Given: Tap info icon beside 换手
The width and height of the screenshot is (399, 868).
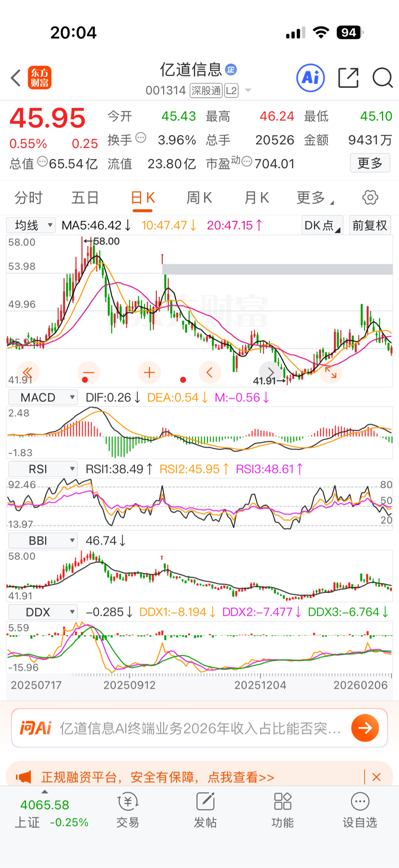Looking at the screenshot, I should pyautogui.click(x=141, y=138).
